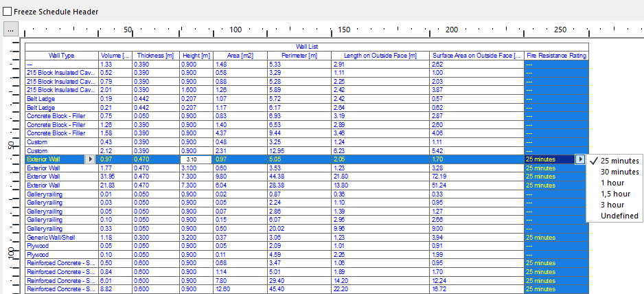Click perimeter value 45.40

(x=276, y=289)
